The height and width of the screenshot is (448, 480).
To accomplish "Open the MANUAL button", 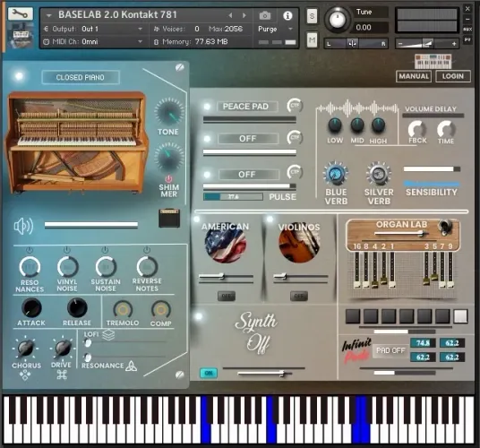I will pyautogui.click(x=414, y=76).
